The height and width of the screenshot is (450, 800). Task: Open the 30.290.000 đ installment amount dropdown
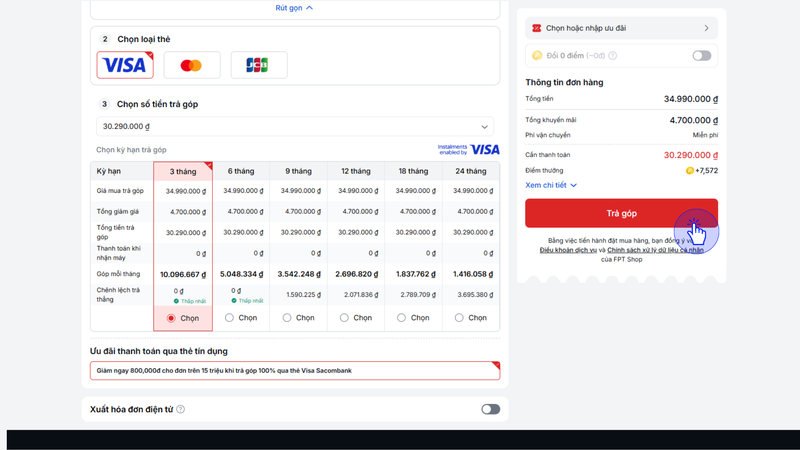(x=295, y=126)
